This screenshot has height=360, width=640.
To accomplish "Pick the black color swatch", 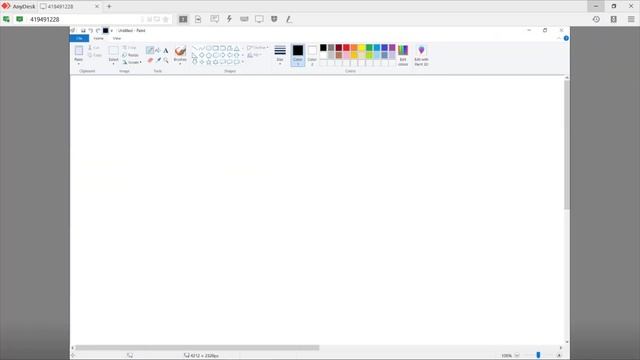I will (323, 48).
